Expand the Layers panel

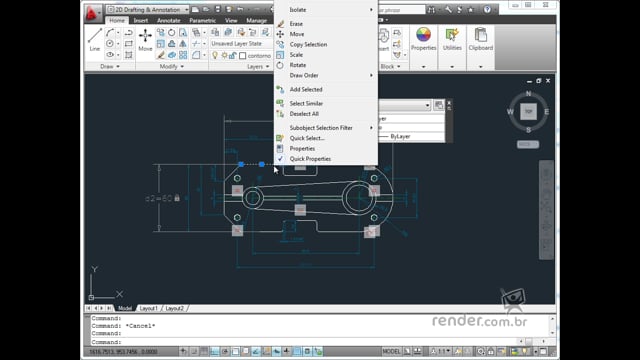[258, 66]
